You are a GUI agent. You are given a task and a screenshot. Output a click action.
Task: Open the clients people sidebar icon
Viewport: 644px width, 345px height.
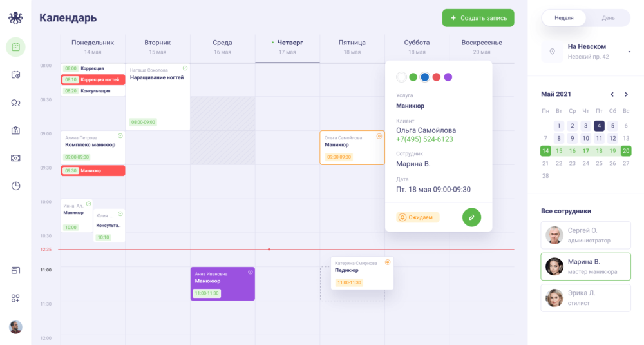click(x=15, y=103)
